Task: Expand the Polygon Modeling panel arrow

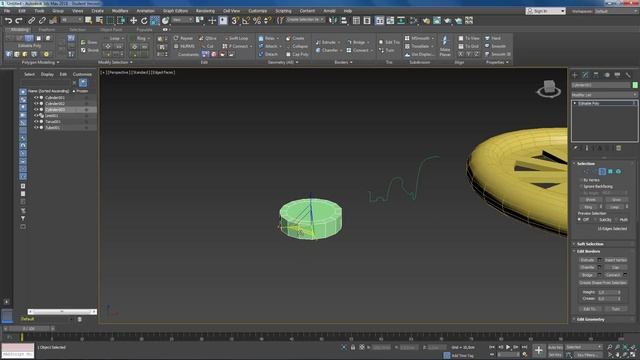Action: click(x=58, y=62)
